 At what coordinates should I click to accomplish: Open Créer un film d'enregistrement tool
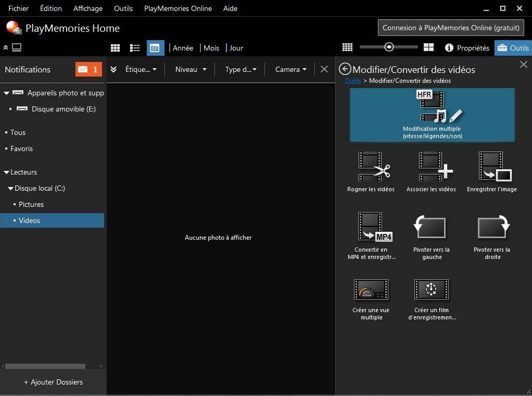pyautogui.click(x=432, y=299)
